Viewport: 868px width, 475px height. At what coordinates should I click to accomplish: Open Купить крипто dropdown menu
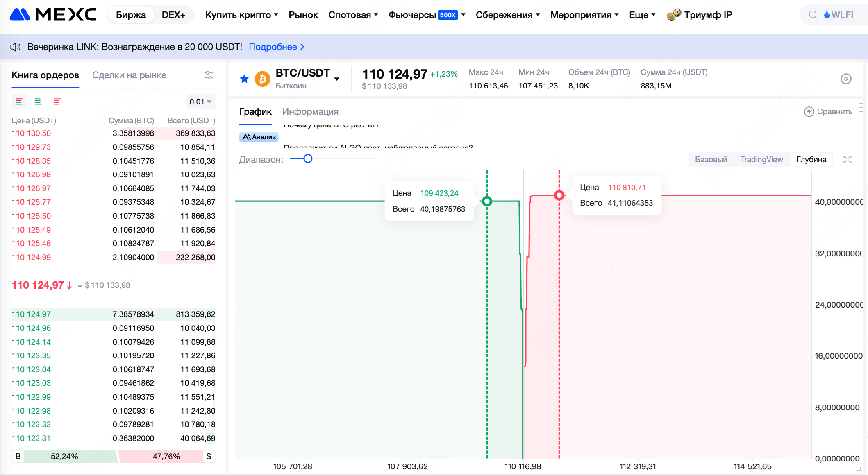tap(241, 15)
